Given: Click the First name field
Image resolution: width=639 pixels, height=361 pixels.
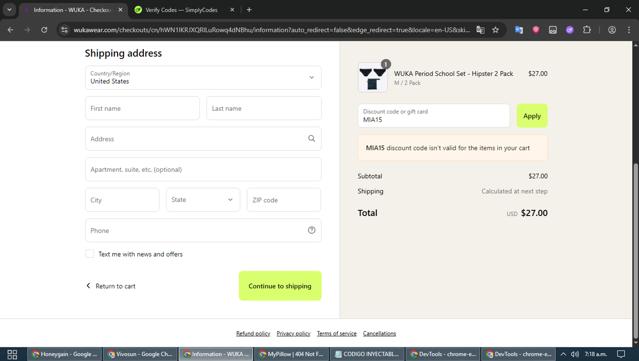Looking at the screenshot, I should pos(142,108).
